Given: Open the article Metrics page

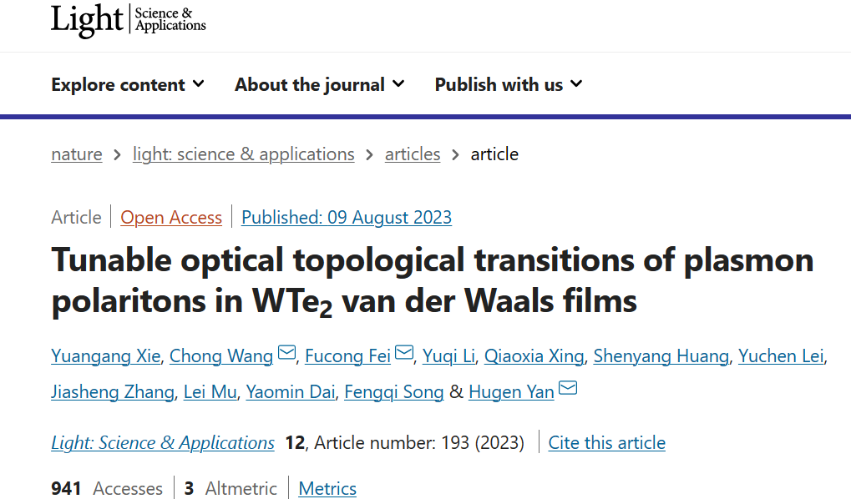Looking at the screenshot, I should tap(327, 489).
